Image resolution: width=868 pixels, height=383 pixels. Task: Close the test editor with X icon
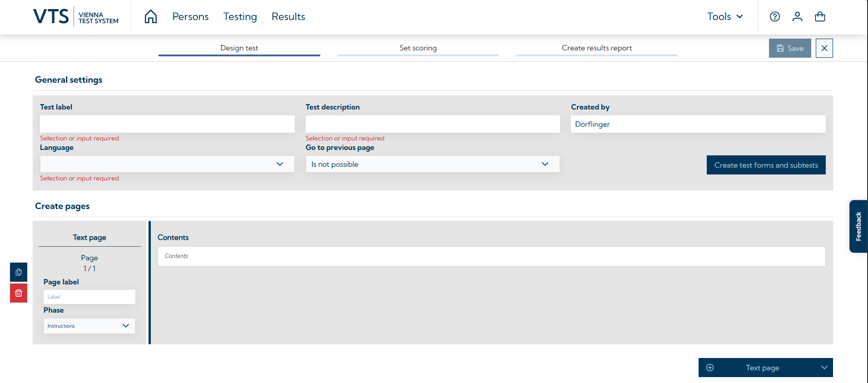point(824,48)
